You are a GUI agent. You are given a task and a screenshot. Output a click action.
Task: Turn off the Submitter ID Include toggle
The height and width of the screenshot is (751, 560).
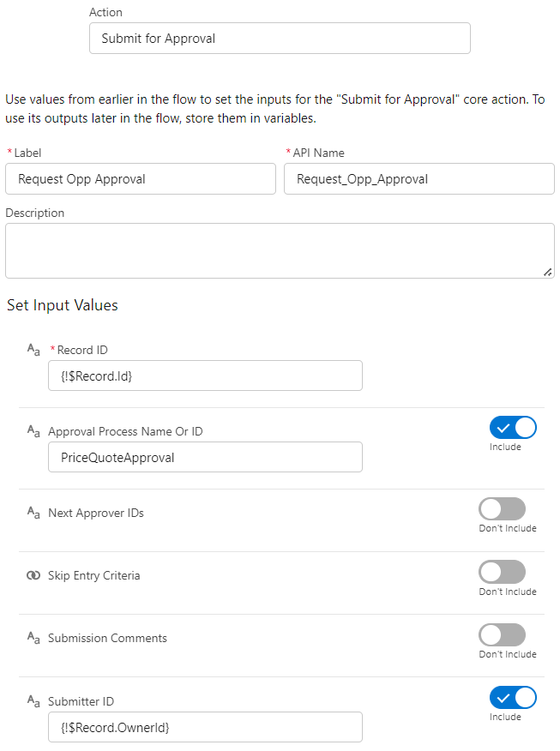513,697
